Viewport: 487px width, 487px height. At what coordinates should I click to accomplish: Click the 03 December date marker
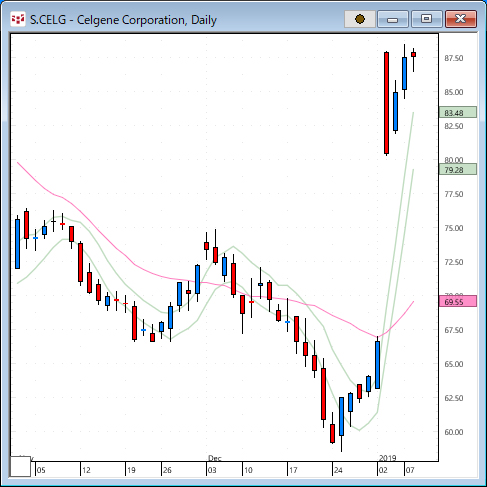click(212, 470)
